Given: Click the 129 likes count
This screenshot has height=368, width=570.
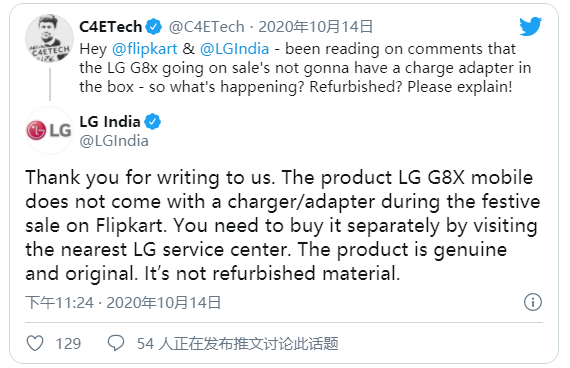Looking at the screenshot, I should [x=68, y=344].
